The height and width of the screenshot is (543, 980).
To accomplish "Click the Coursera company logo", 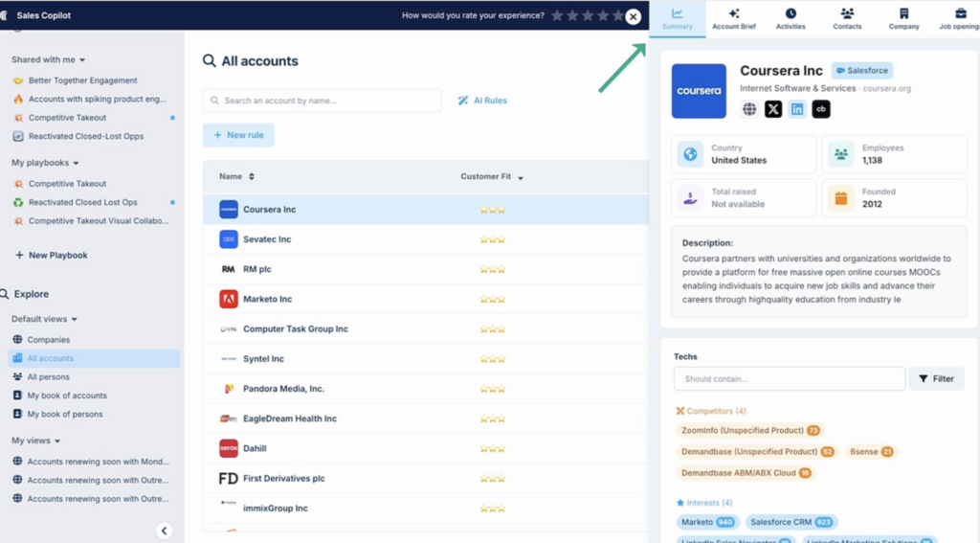I will click(x=699, y=91).
